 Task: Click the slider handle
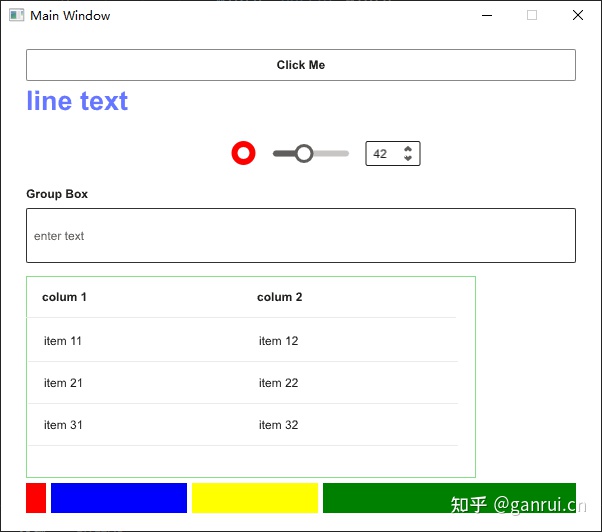(x=304, y=153)
